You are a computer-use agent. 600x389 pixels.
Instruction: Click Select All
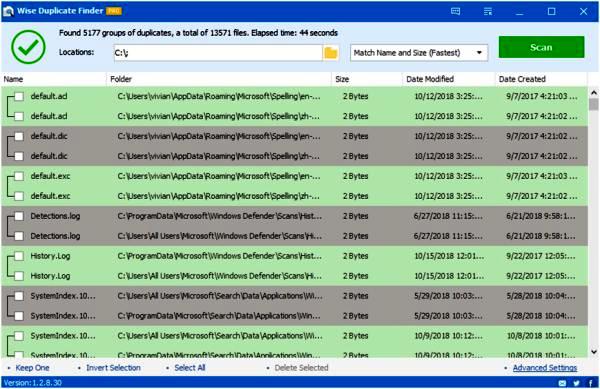(190, 368)
